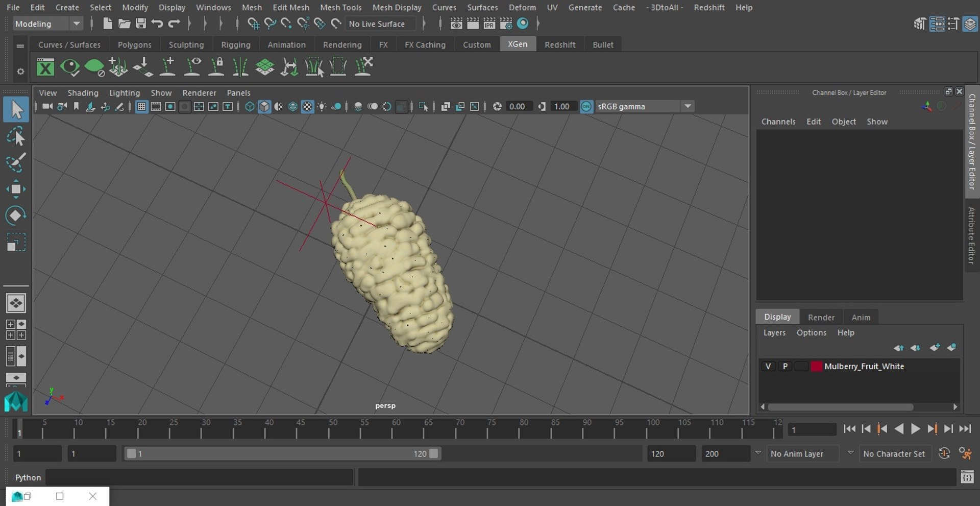Image resolution: width=980 pixels, height=506 pixels.
Task: Open the Channels menu in Channel Box
Action: 778,122
